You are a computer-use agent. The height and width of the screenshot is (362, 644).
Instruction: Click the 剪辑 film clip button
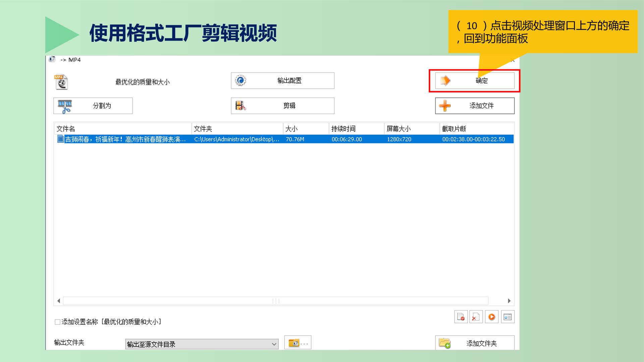[x=282, y=106]
